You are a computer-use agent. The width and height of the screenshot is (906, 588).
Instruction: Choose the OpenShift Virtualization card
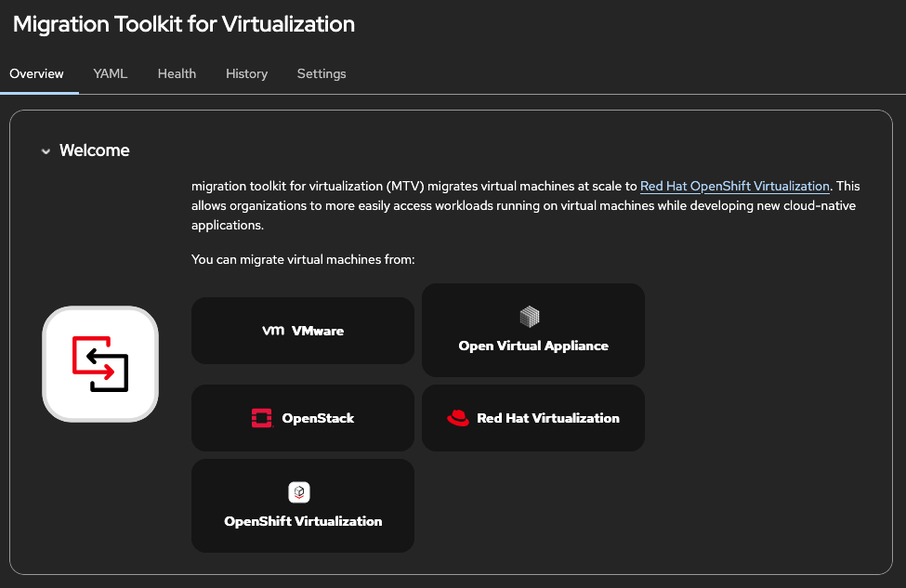point(303,506)
